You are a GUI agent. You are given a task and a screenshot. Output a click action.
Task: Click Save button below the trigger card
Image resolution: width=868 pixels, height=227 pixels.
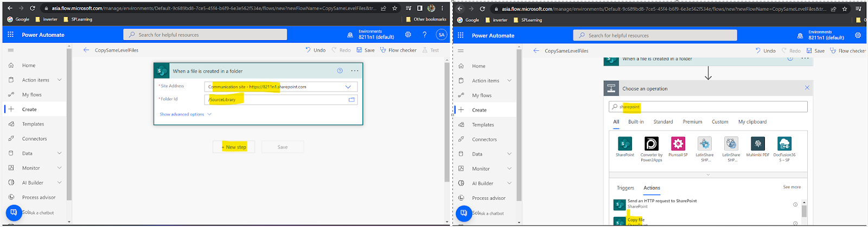pos(283,147)
